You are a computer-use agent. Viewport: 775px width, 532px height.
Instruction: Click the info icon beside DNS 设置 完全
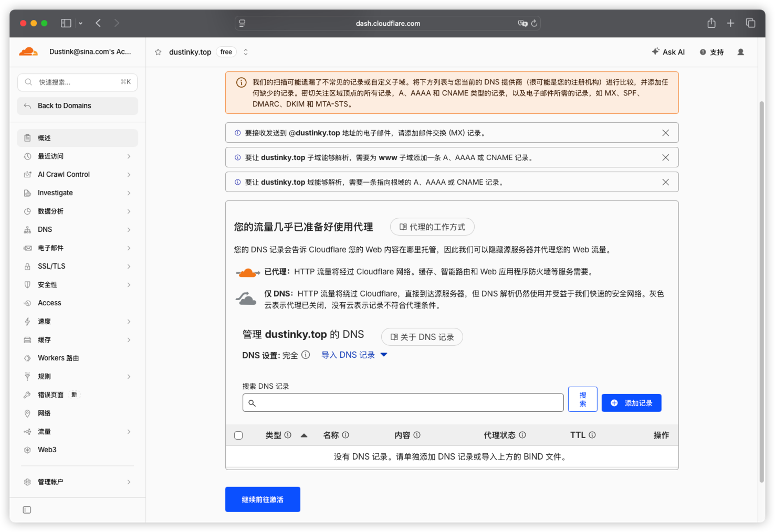306,355
